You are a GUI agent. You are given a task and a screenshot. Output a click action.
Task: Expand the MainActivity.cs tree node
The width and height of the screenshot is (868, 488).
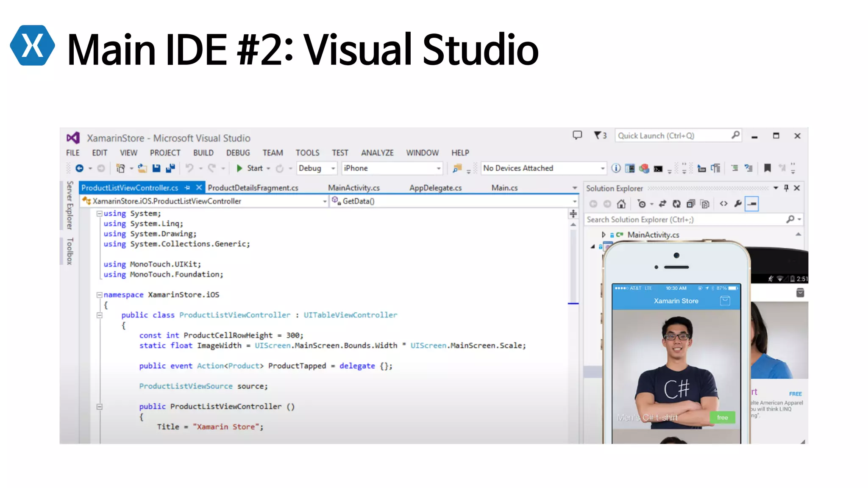(x=604, y=234)
